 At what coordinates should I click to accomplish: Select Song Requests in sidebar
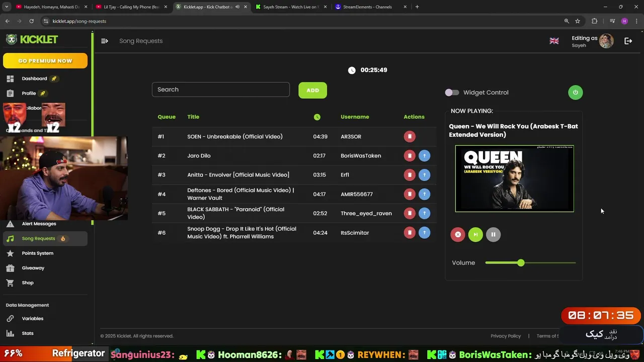[x=45, y=238]
